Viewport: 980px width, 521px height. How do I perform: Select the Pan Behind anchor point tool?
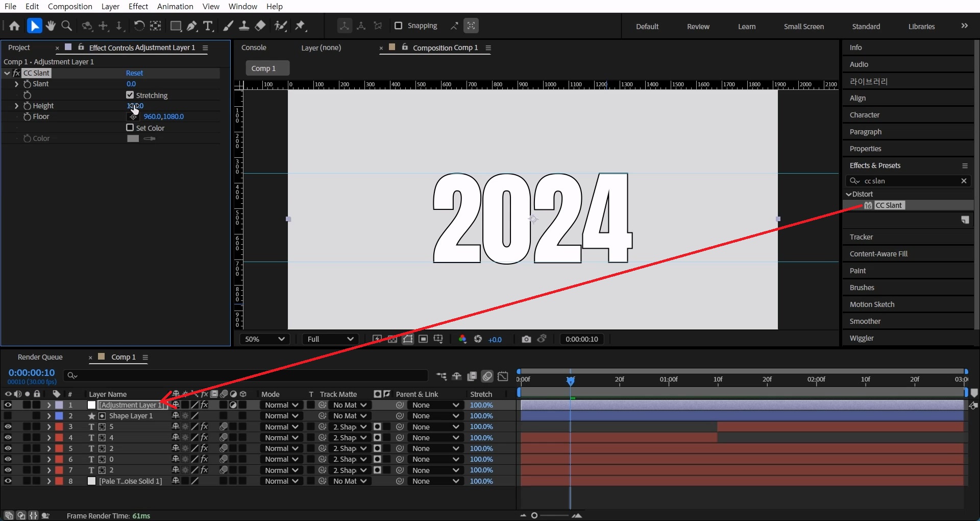click(x=155, y=26)
